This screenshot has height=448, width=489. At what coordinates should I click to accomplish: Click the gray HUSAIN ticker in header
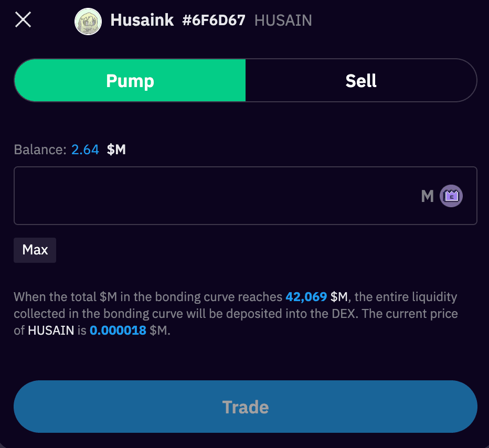point(283,20)
